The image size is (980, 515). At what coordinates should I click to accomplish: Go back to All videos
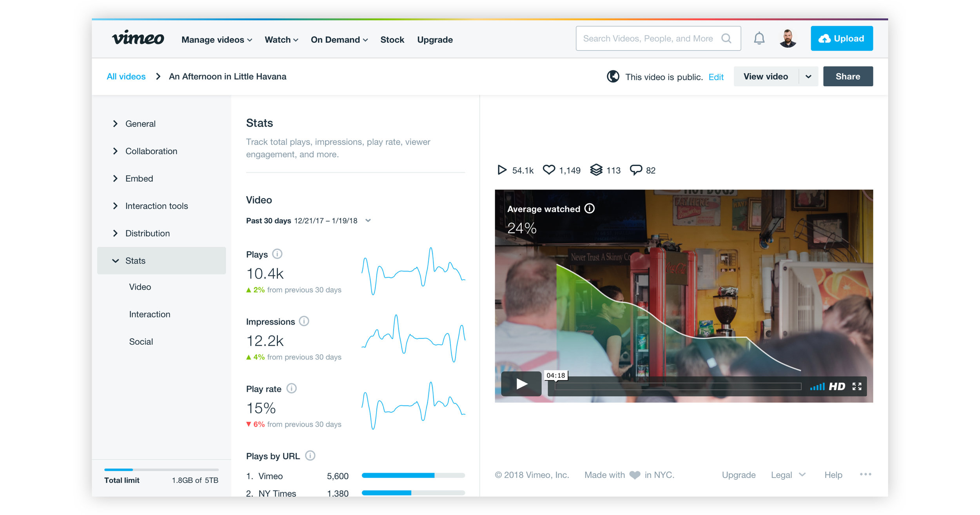tap(126, 76)
